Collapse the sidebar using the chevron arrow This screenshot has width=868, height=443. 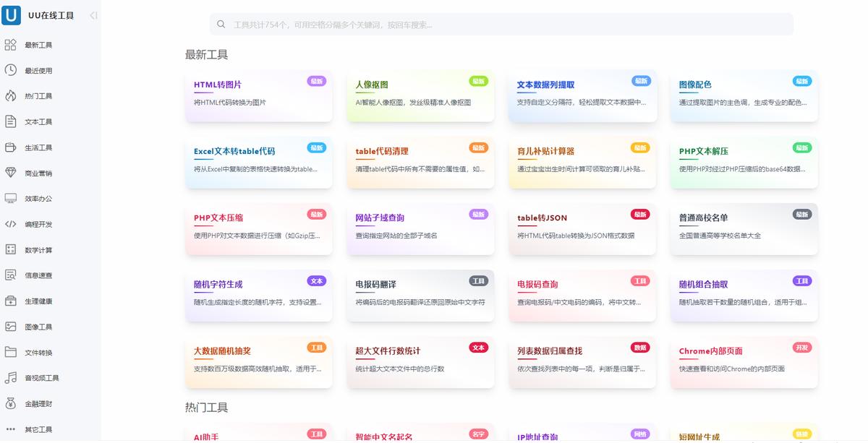91,14
